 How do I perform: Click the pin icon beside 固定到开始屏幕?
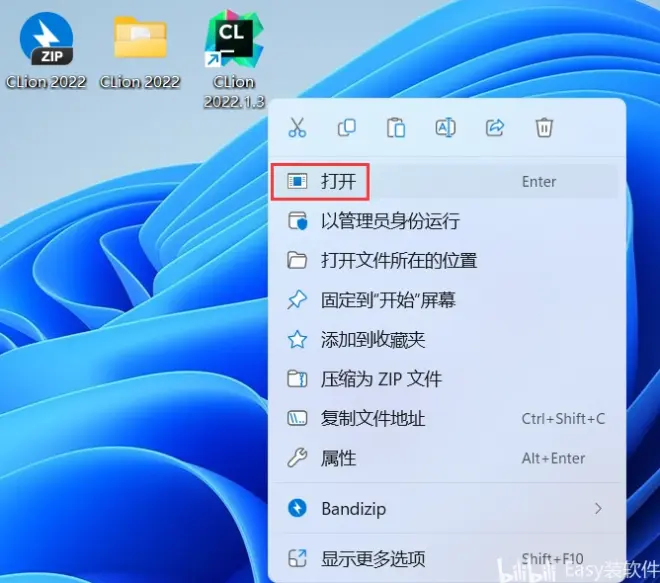297,300
